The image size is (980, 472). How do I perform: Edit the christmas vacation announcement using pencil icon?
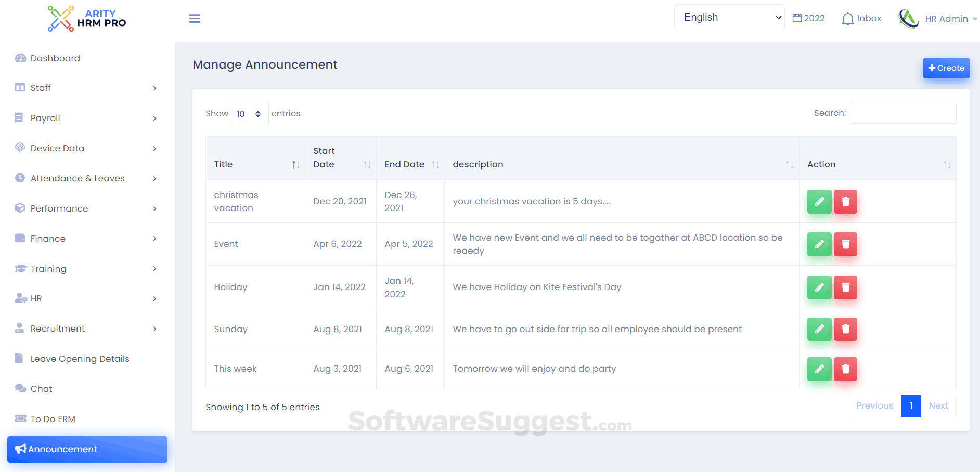click(x=819, y=202)
